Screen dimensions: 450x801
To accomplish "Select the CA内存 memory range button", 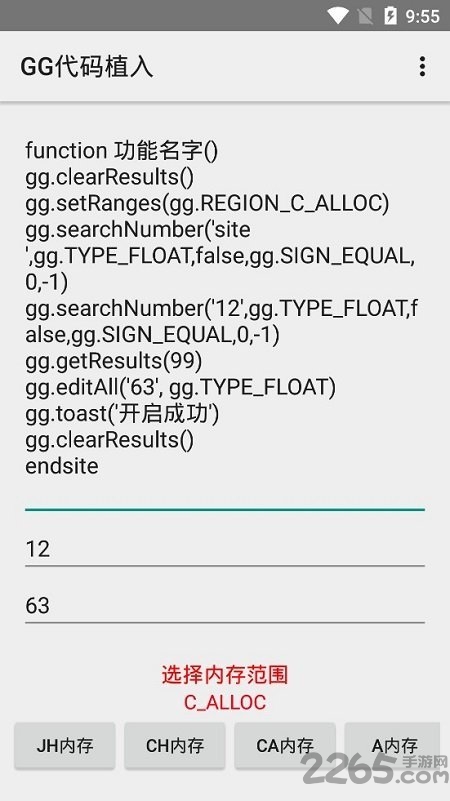I will (x=285, y=746).
